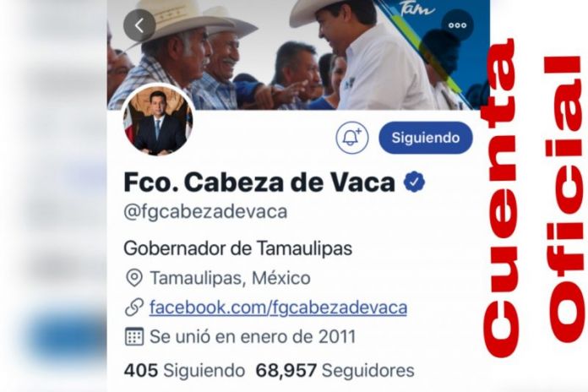Click the Se unió en enero de 2011 text

(x=253, y=336)
